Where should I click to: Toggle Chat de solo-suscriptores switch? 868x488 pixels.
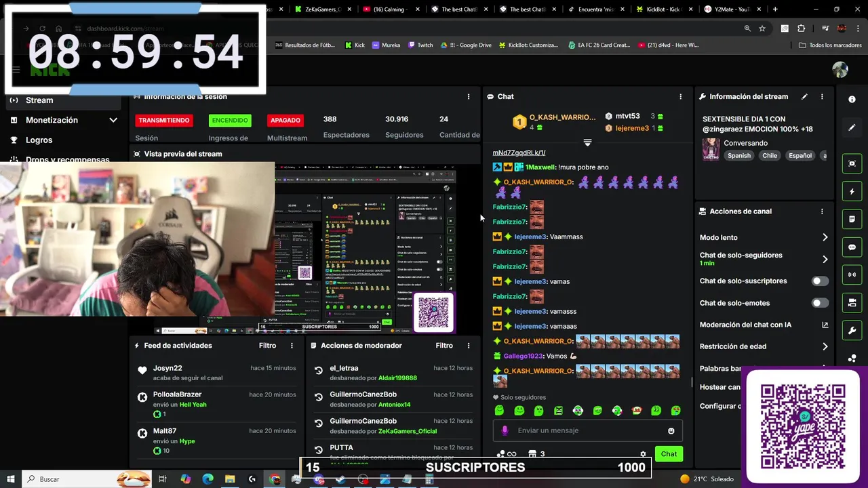pos(820,281)
